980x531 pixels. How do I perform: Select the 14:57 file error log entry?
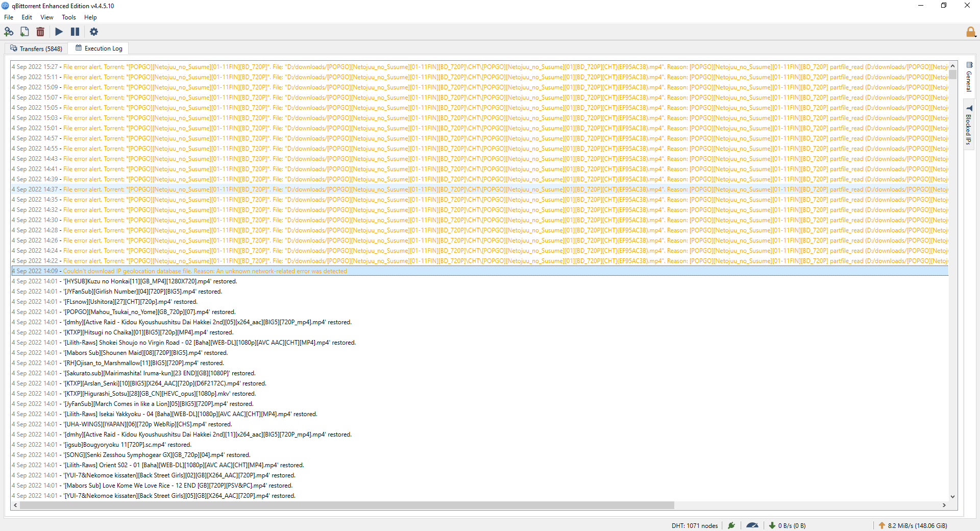480,138
